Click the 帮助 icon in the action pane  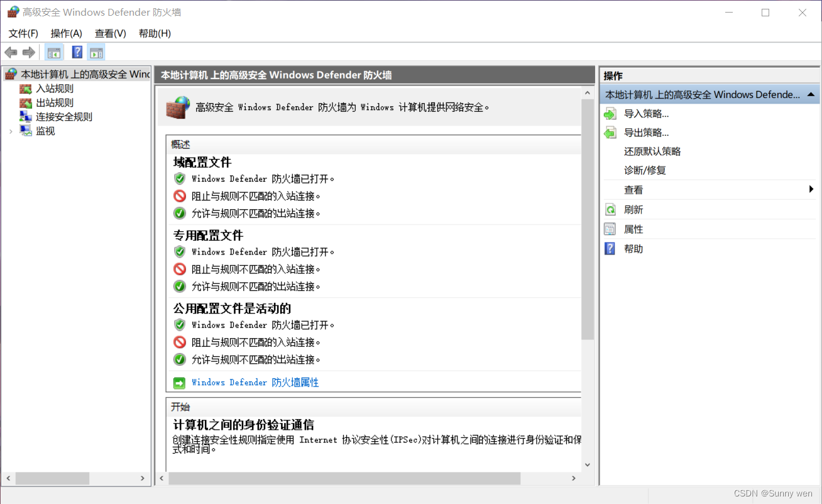pyautogui.click(x=610, y=248)
